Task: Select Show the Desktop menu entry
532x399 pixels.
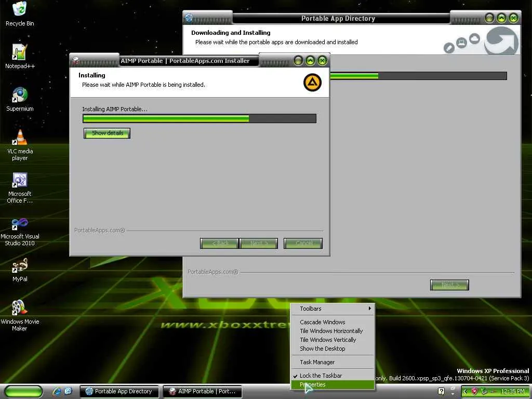Action: (x=333, y=349)
